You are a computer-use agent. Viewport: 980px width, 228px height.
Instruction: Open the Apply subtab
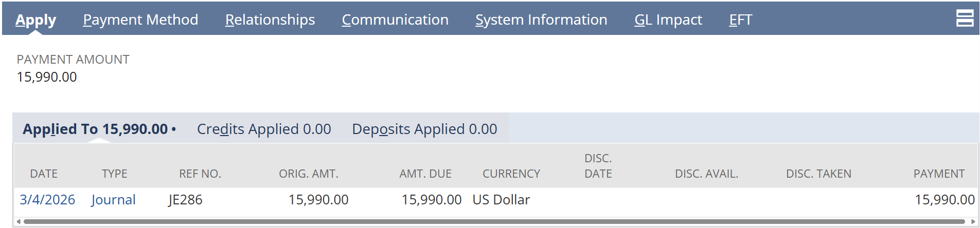tap(35, 20)
